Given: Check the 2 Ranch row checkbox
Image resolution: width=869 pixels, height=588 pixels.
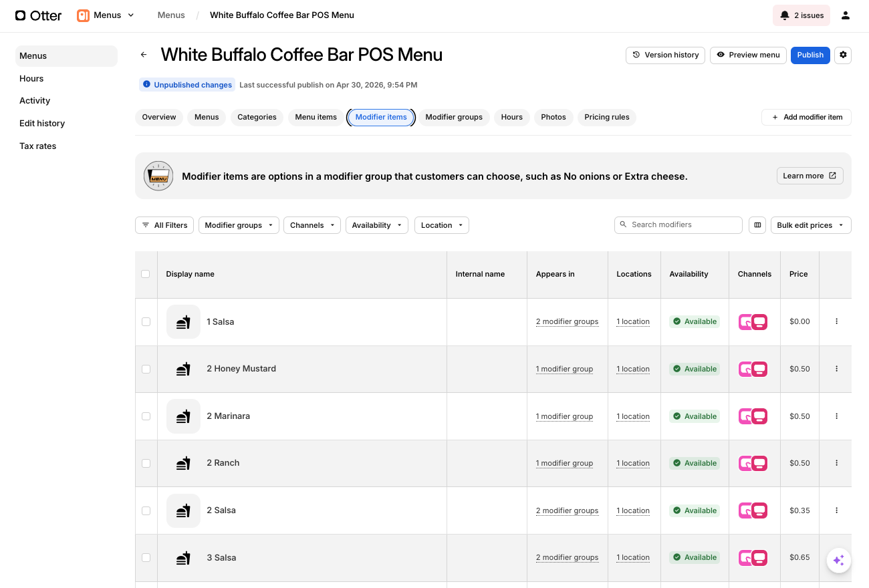Looking at the screenshot, I should pyautogui.click(x=146, y=463).
